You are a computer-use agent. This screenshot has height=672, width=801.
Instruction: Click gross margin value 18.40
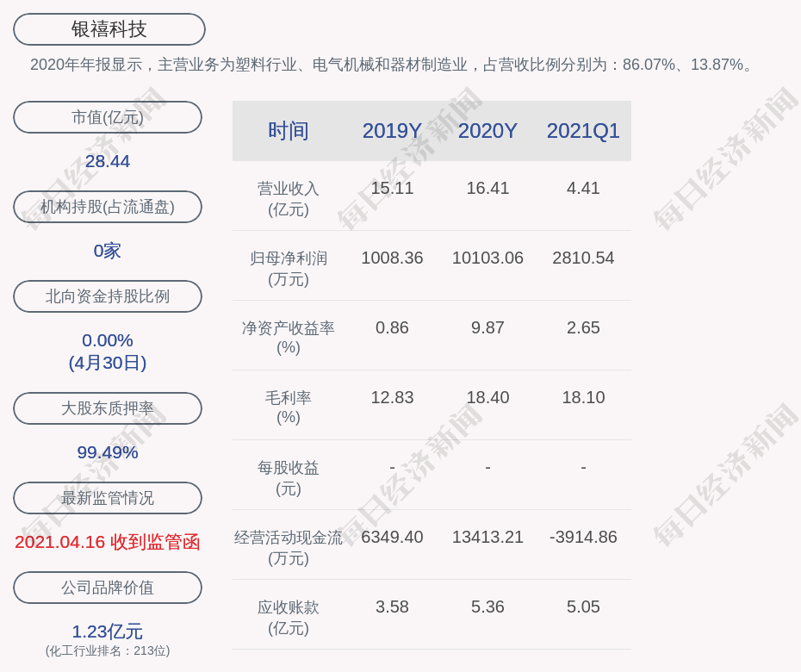(487, 397)
